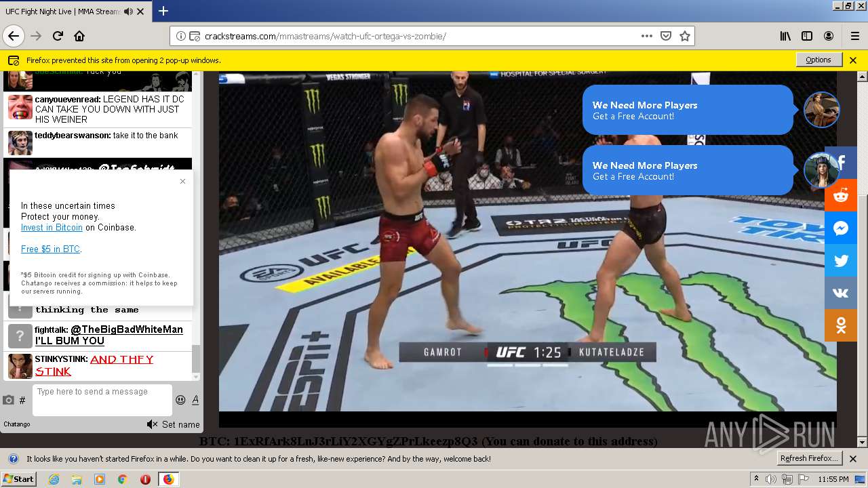Click the @TheBigBadWhiteMan mention

click(127, 329)
